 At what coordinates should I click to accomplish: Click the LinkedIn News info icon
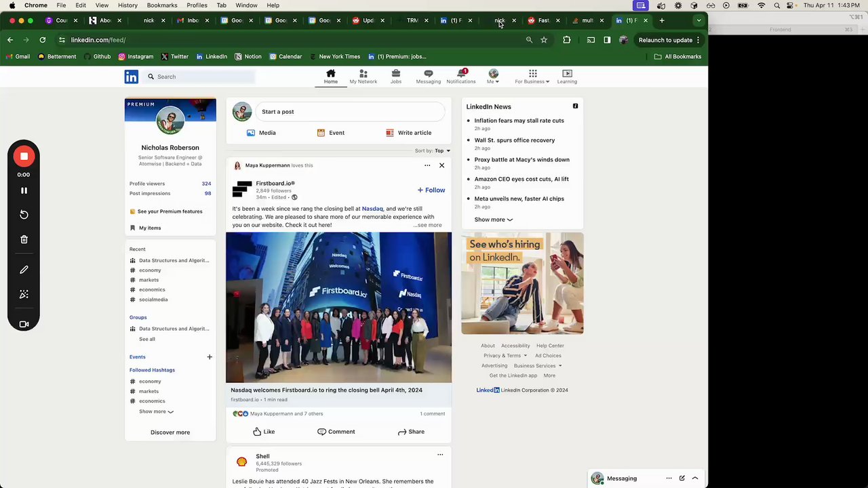coord(575,106)
